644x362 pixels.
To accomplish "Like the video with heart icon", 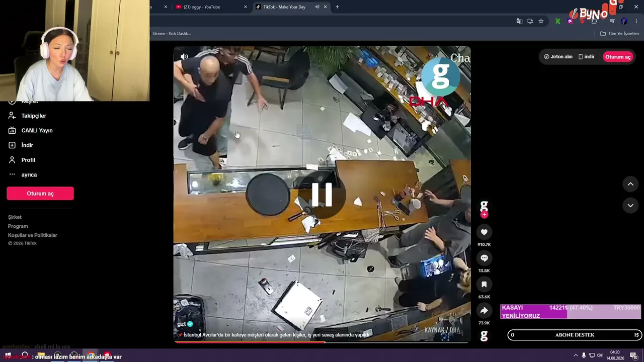I will pyautogui.click(x=484, y=232).
